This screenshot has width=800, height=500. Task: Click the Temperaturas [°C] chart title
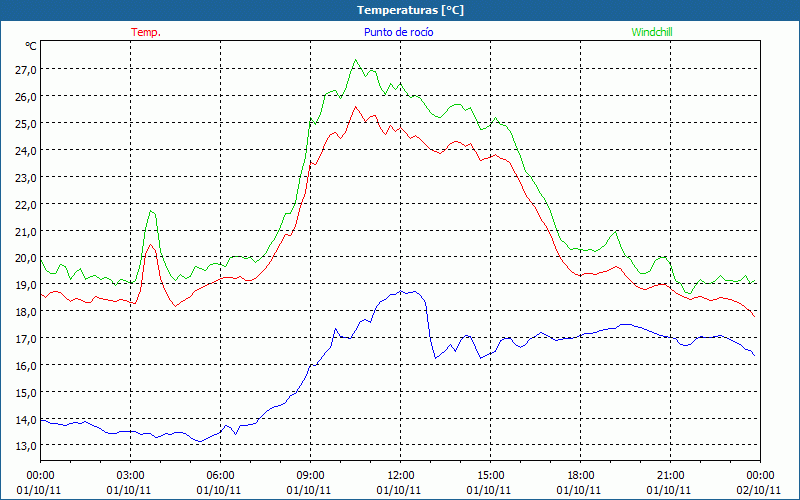(x=410, y=10)
